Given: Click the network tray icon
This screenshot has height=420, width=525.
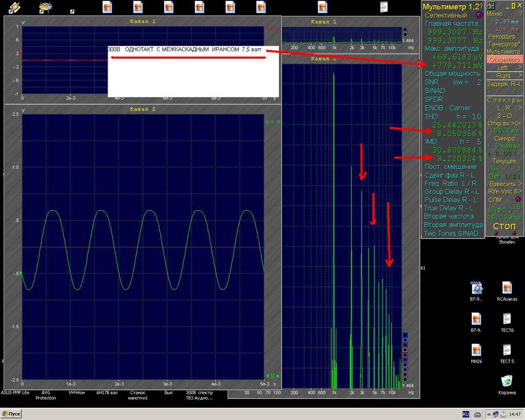Looking at the screenshot, I should [495, 414].
